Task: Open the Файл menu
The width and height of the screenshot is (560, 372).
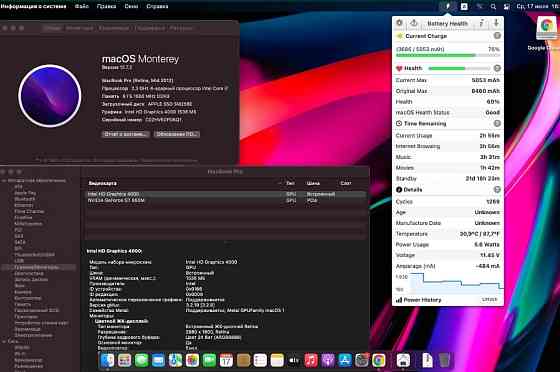Action: point(82,6)
